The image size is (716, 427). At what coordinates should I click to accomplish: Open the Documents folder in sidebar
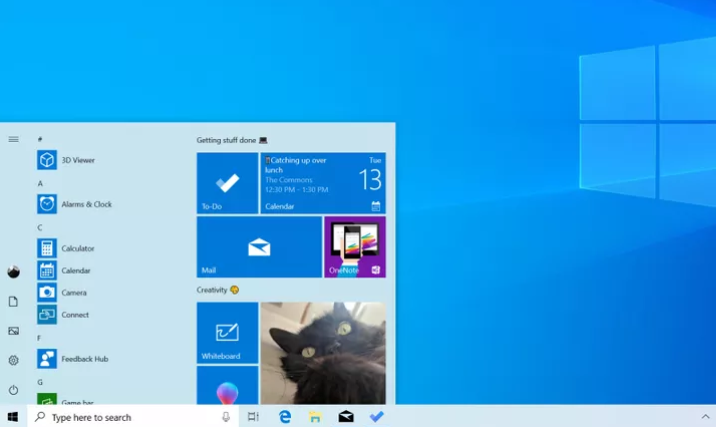coord(14,301)
